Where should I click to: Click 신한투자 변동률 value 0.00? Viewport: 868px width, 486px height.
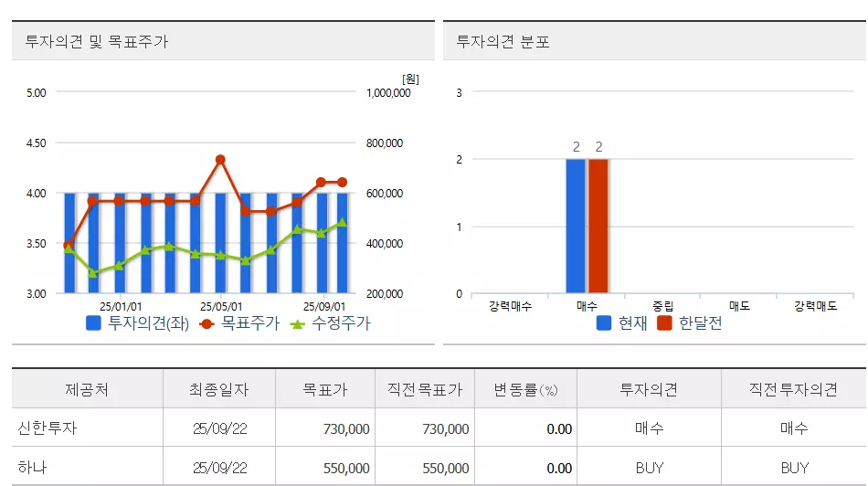[559, 429]
